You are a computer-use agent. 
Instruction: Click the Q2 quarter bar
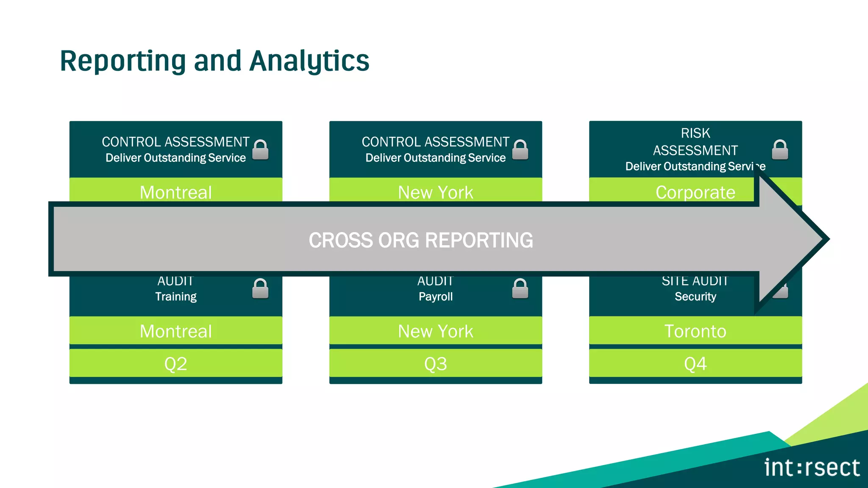click(175, 363)
